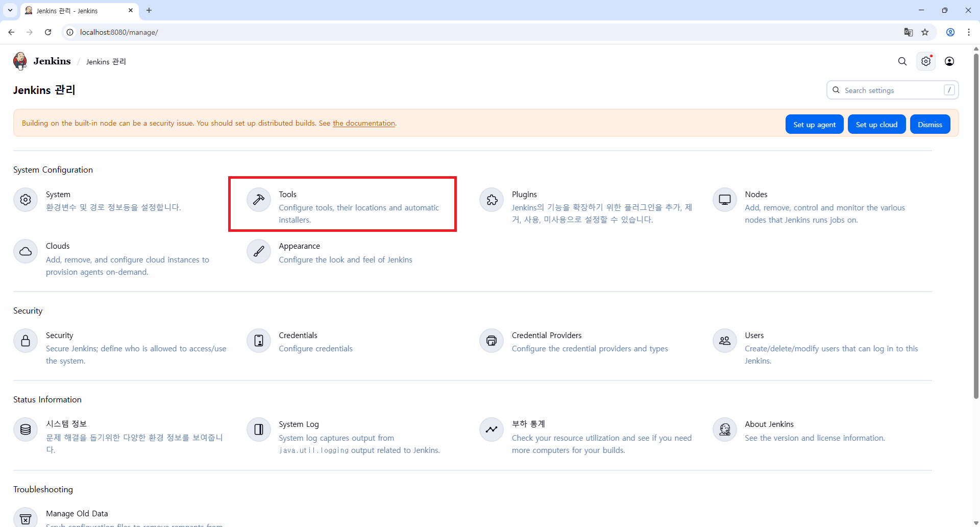980x527 pixels.
Task: Open the About Jenkins link
Action: coord(769,424)
